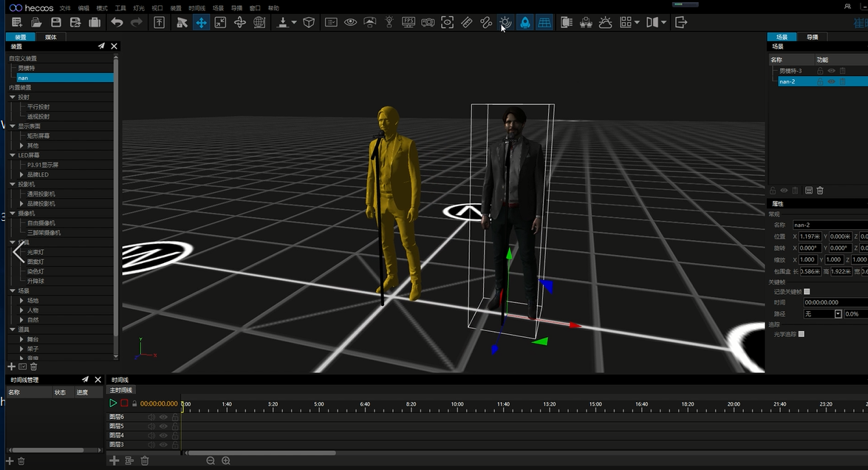Mute the 图层5 timeline layer

[x=151, y=426]
